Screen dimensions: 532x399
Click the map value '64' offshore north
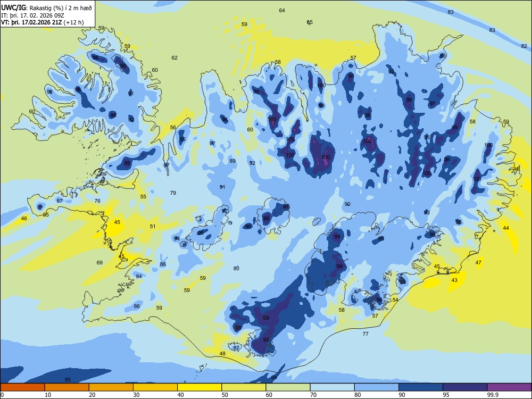(282, 10)
